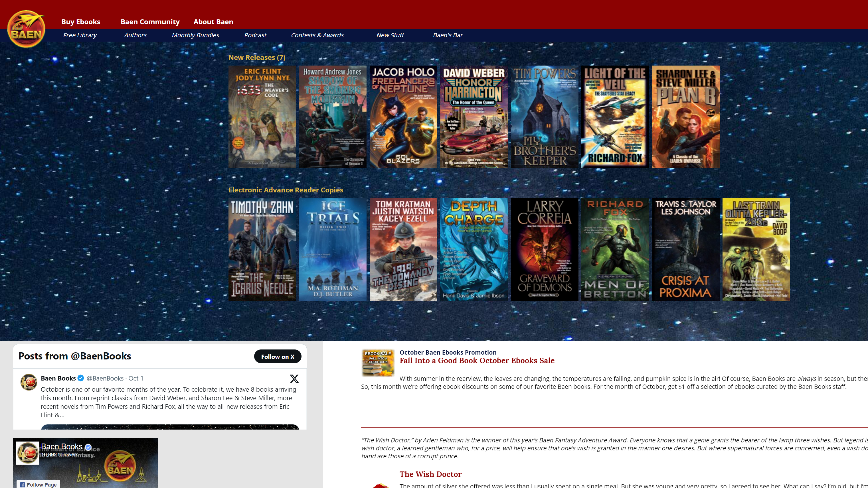This screenshot has width=868, height=488.
Task: Open the About Baen menu
Action: [x=213, y=22]
